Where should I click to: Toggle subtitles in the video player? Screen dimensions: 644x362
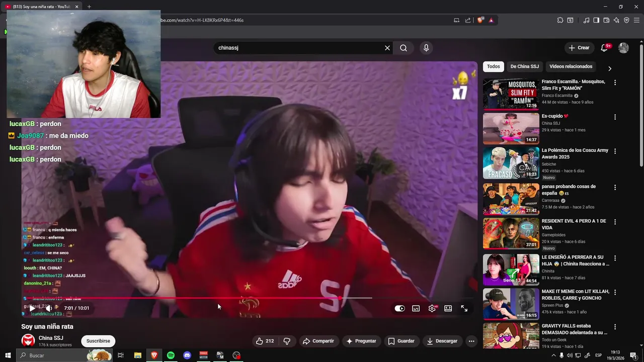[416, 308]
